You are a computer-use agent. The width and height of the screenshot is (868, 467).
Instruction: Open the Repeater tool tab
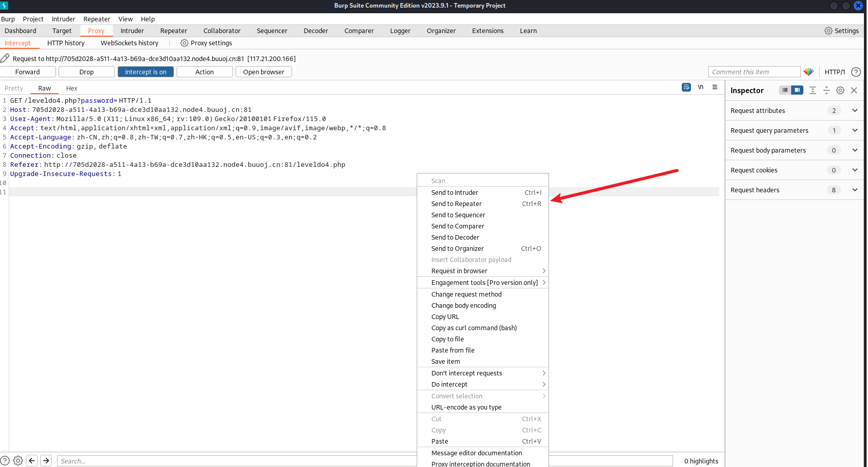pos(173,31)
